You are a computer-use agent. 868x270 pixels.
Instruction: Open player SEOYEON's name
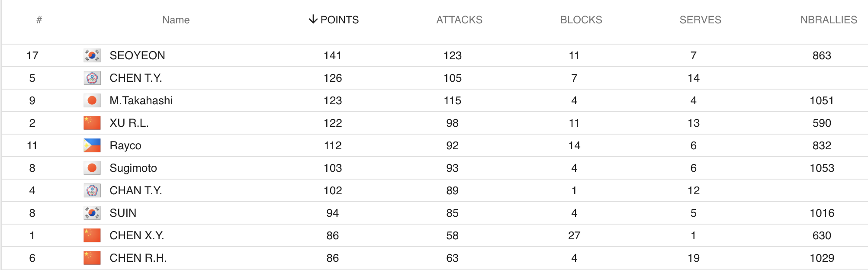click(137, 55)
